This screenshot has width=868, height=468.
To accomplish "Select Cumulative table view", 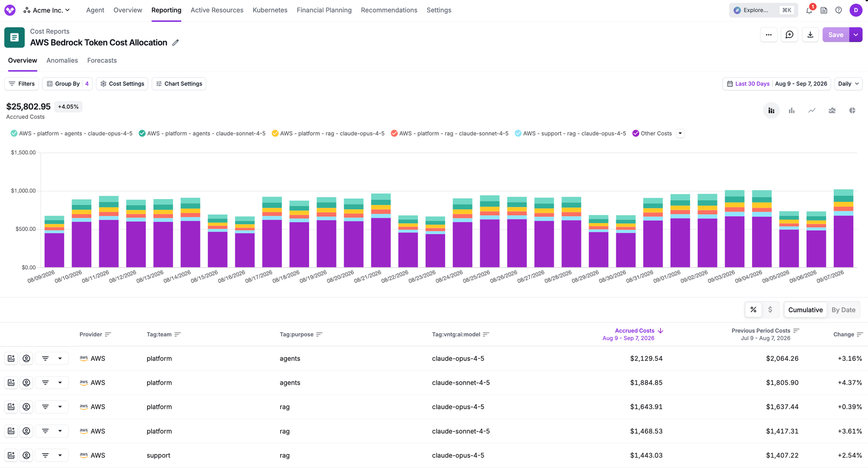I will (x=805, y=310).
